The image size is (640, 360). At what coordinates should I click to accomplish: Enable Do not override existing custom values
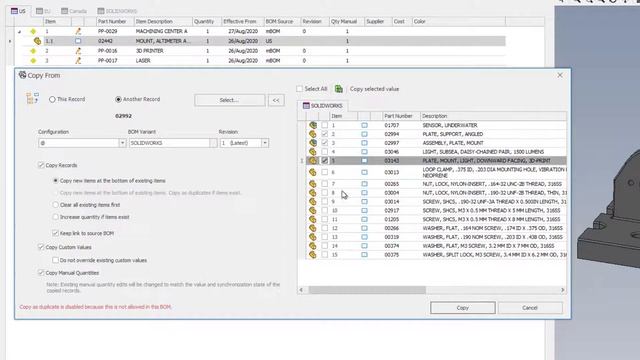56,260
